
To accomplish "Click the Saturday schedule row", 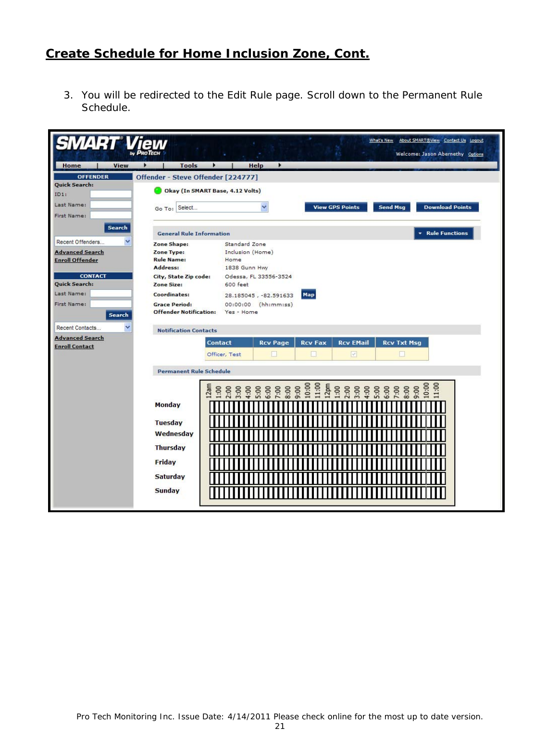I will pyautogui.click(x=327, y=479).
